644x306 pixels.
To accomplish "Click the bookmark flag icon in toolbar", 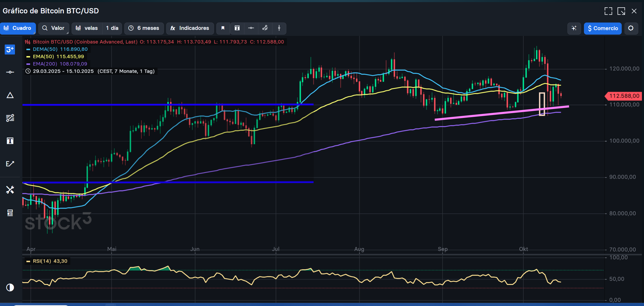I will click(x=223, y=28).
